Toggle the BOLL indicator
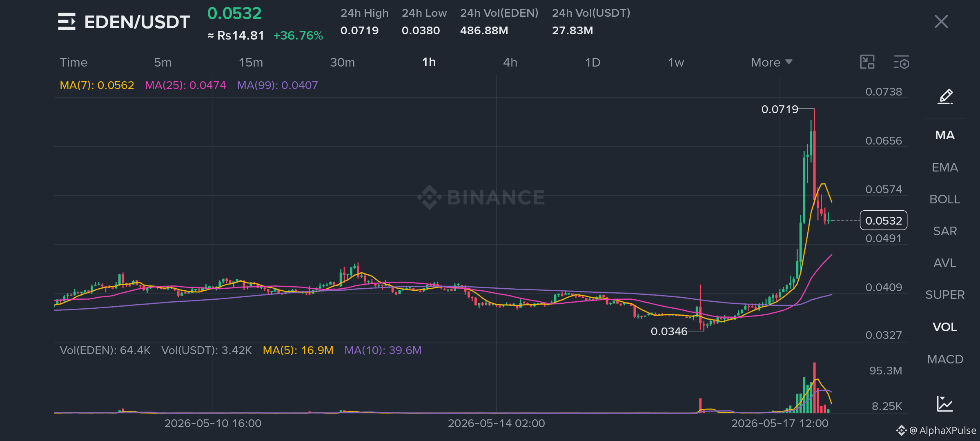The height and width of the screenshot is (441, 980). point(945,199)
